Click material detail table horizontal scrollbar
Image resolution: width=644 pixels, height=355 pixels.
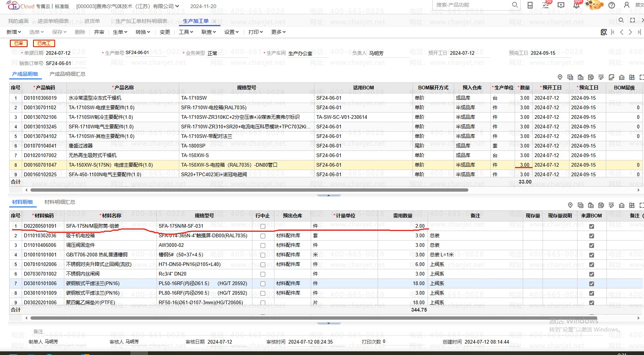click(x=314, y=318)
